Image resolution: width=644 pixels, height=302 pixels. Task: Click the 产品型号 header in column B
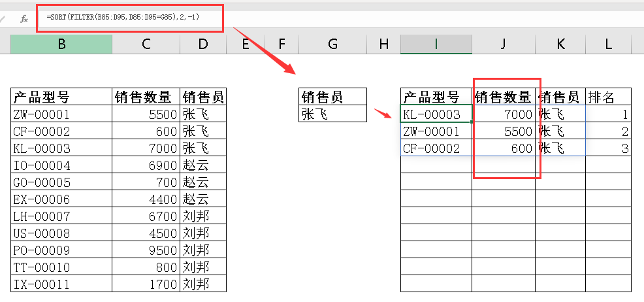tap(61, 97)
